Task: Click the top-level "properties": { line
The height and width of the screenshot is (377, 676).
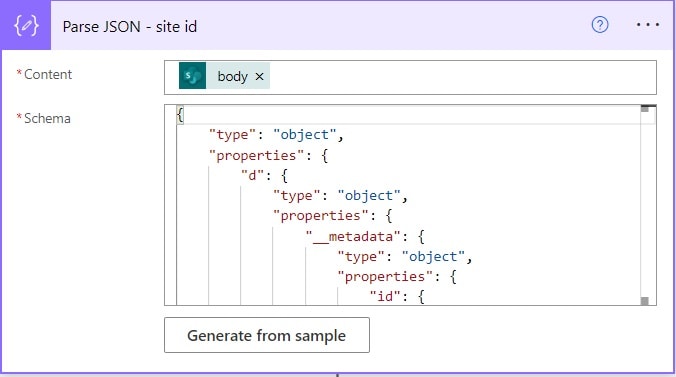Action: [x=269, y=155]
